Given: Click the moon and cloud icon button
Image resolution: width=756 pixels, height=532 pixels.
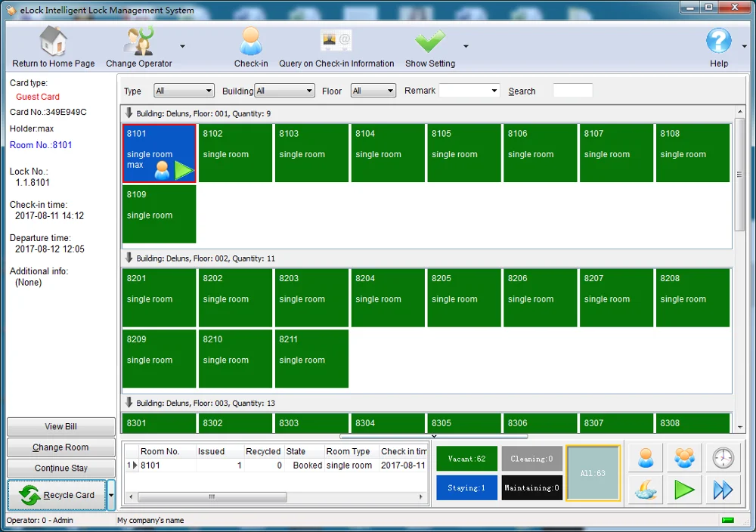Looking at the screenshot, I should (646, 490).
